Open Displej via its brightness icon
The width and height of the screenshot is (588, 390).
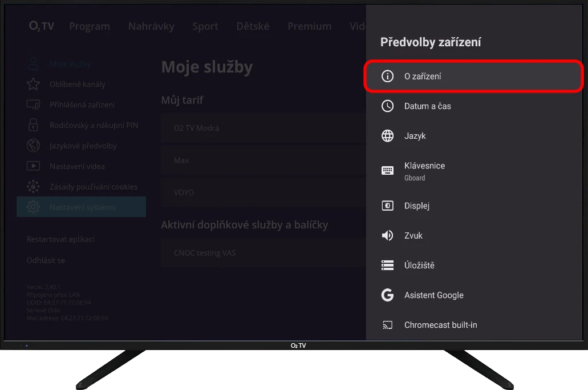pyautogui.click(x=387, y=206)
